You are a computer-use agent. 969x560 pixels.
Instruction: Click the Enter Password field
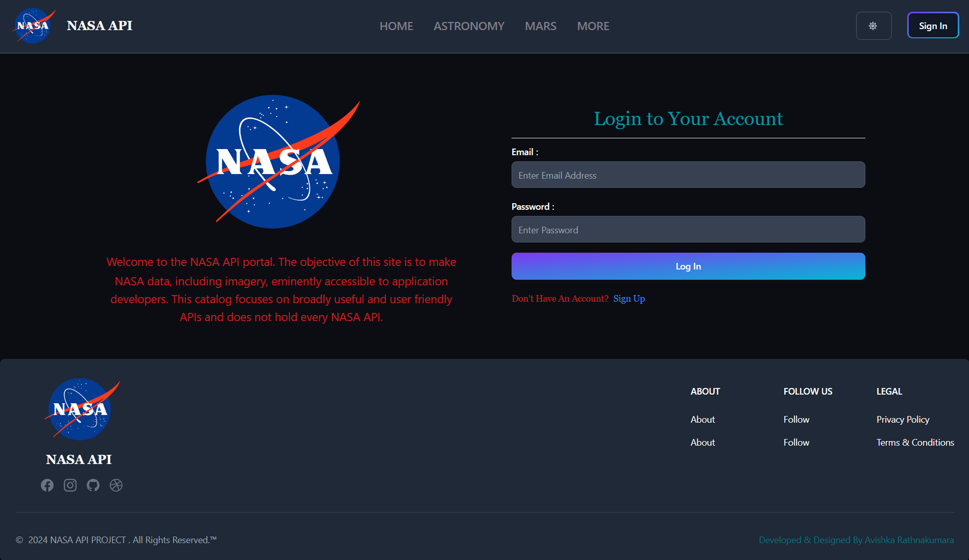coord(688,229)
